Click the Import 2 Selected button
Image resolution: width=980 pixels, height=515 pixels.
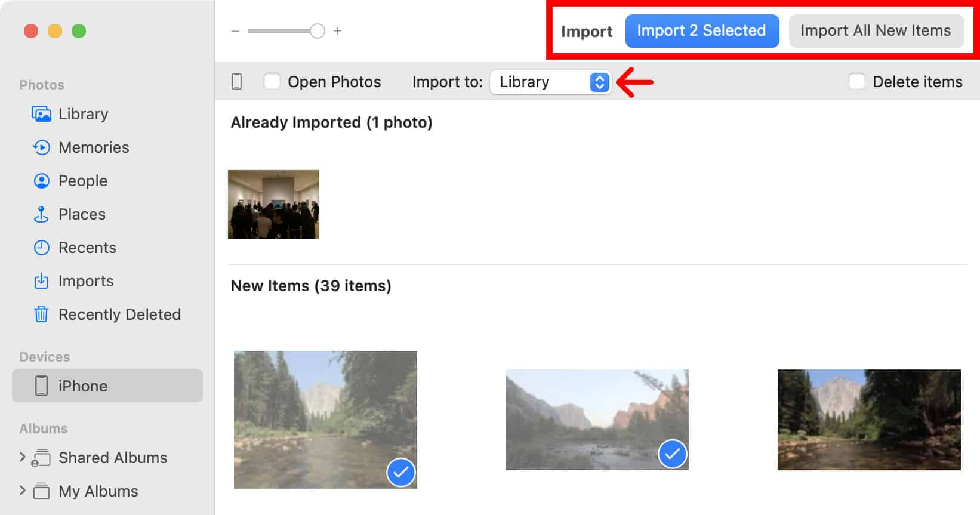point(702,31)
